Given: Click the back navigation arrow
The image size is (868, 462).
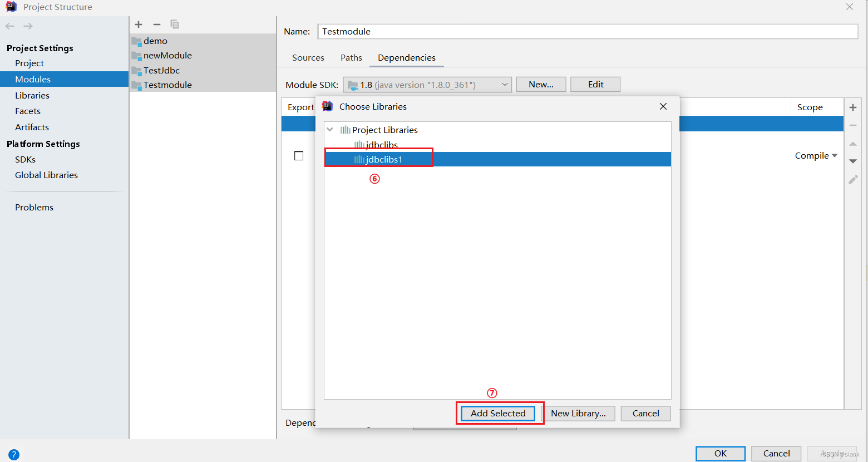Looking at the screenshot, I should click(x=10, y=26).
